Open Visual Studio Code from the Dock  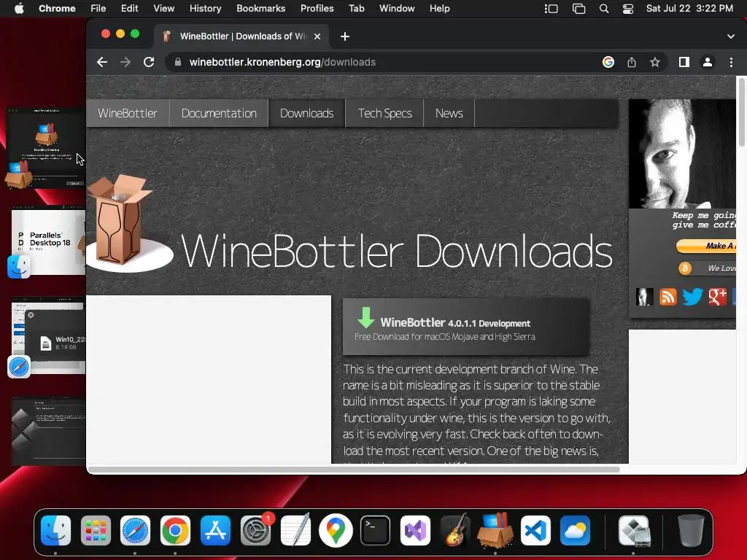click(535, 531)
